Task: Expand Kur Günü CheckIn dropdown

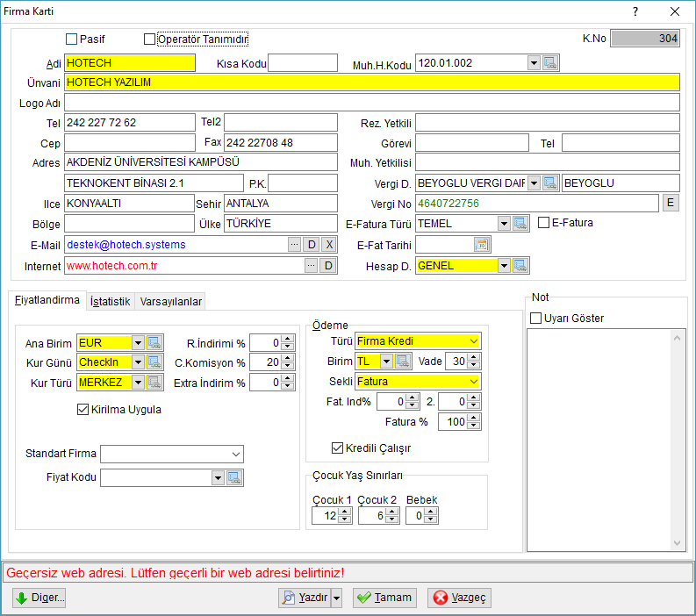Action: pos(138,362)
